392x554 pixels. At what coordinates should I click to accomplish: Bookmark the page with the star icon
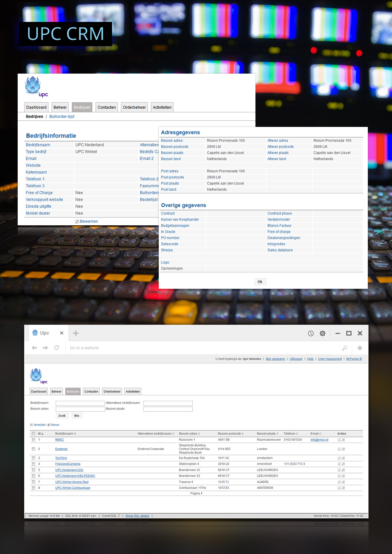[x=360, y=348]
